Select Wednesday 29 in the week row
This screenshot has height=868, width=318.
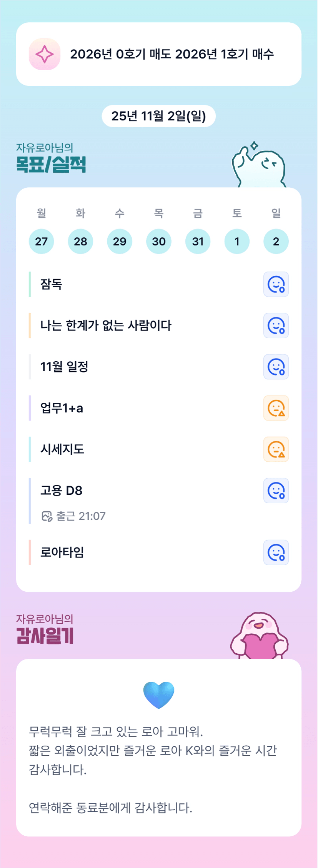coord(120,242)
